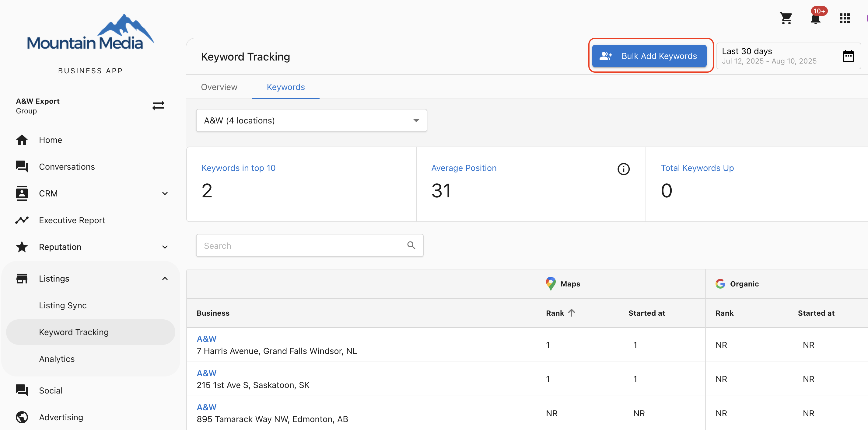Image resolution: width=868 pixels, height=430 pixels.
Task: Switch to the Overview tab
Action: coord(219,87)
